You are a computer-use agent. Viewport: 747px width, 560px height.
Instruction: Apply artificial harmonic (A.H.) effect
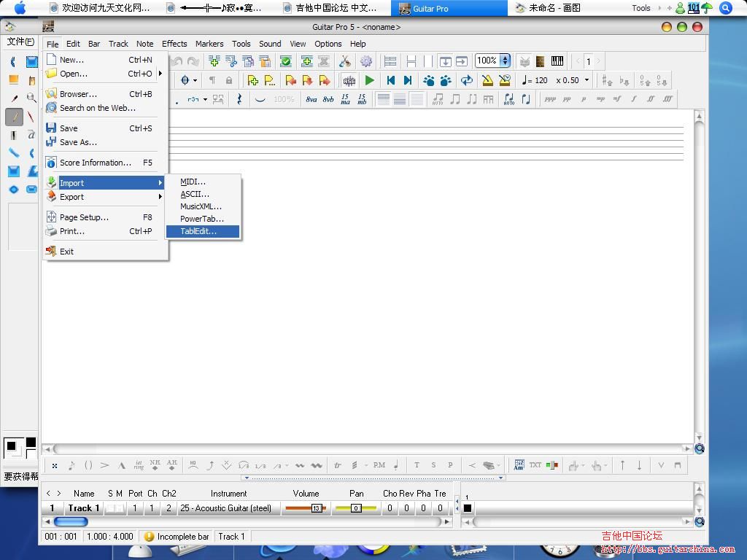point(172,464)
